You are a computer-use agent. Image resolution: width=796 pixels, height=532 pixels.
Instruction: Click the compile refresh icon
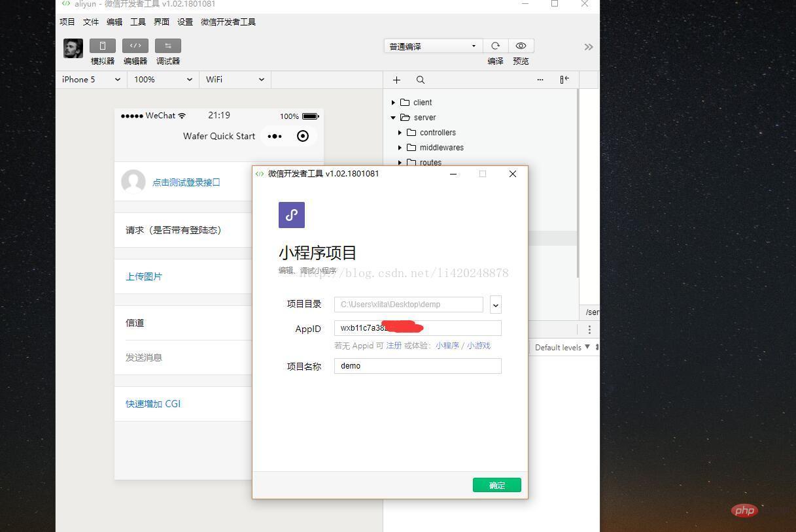coord(495,46)
